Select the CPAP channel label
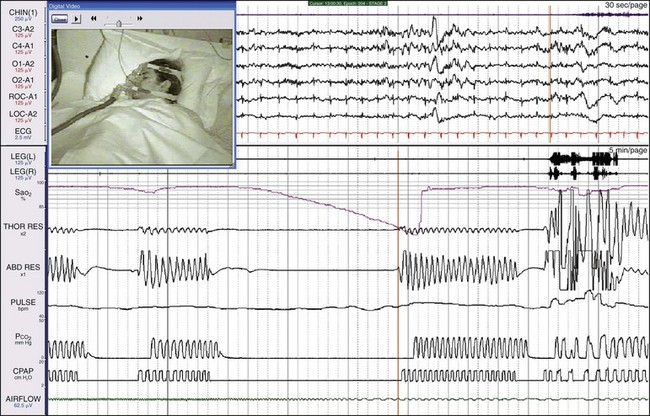Image resolution: width=650 pixels, height=416 pixels. tap(22, 371)
